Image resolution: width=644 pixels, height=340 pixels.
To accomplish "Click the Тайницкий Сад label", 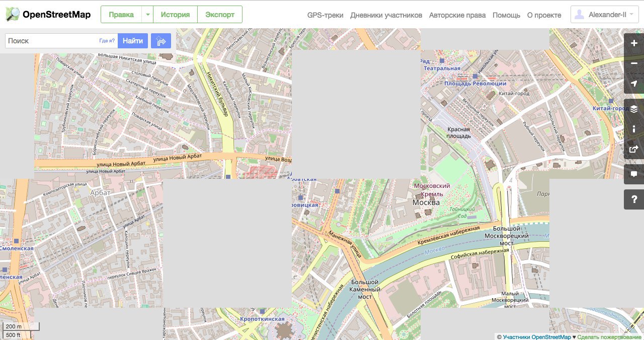I will (461, 212).
